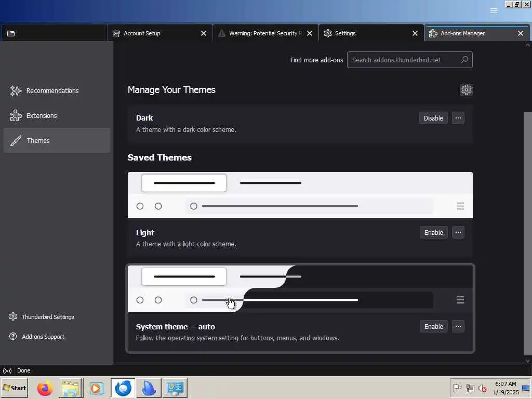The height and width of the screenshot is (399, 532).
Task: Open Thunderbird Settings from the sidebar
Action: point(42,316)
